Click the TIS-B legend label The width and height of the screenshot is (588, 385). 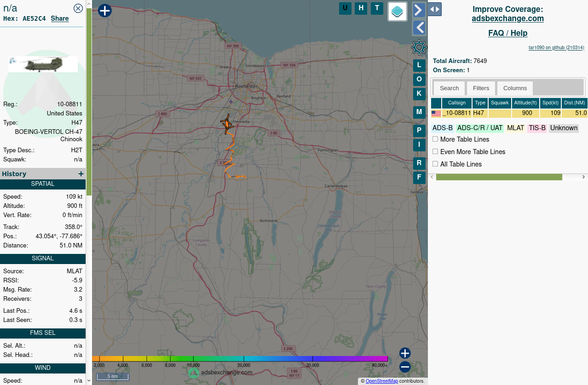pos(537,128)
